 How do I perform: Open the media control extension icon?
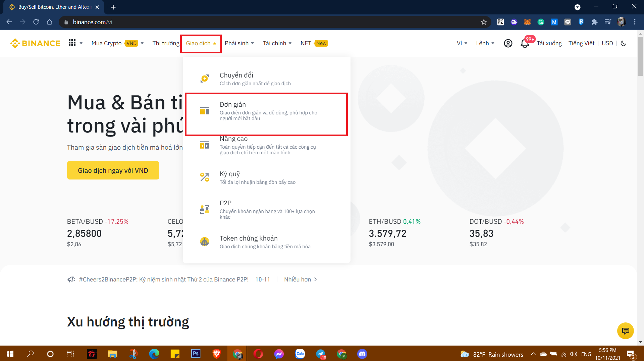point(608,22)
